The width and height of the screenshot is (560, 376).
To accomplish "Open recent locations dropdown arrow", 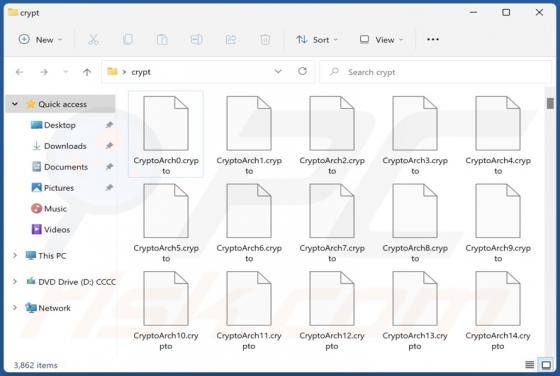I will pyautogui.click(x=65, y=72).
